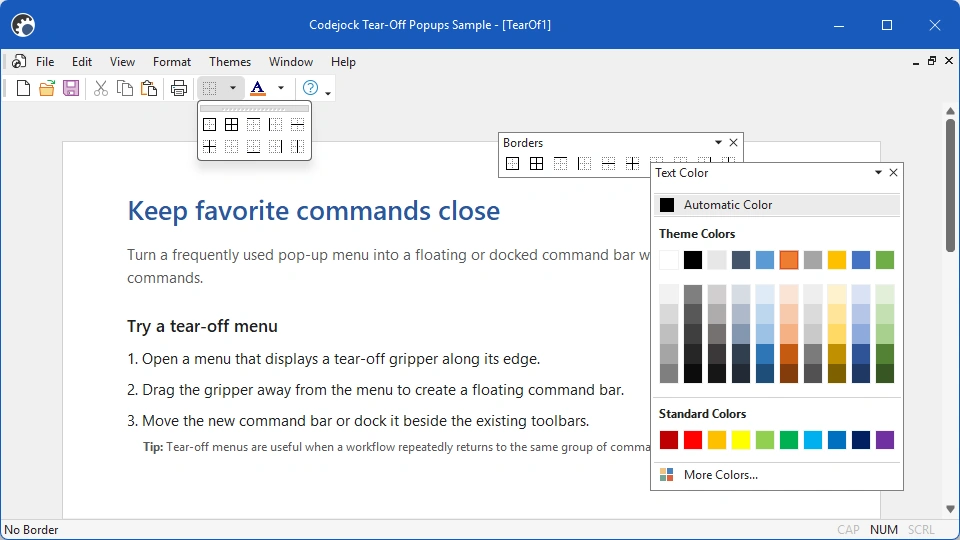Open Help with the question mark icon
Screen dimensions: 960x540
(x=310, y=88)
